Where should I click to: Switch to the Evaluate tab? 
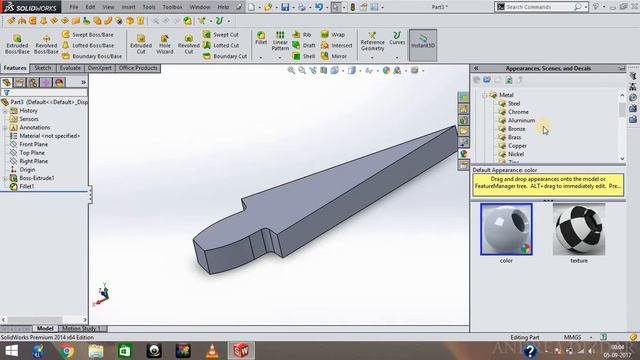click(x=70, y=68)
